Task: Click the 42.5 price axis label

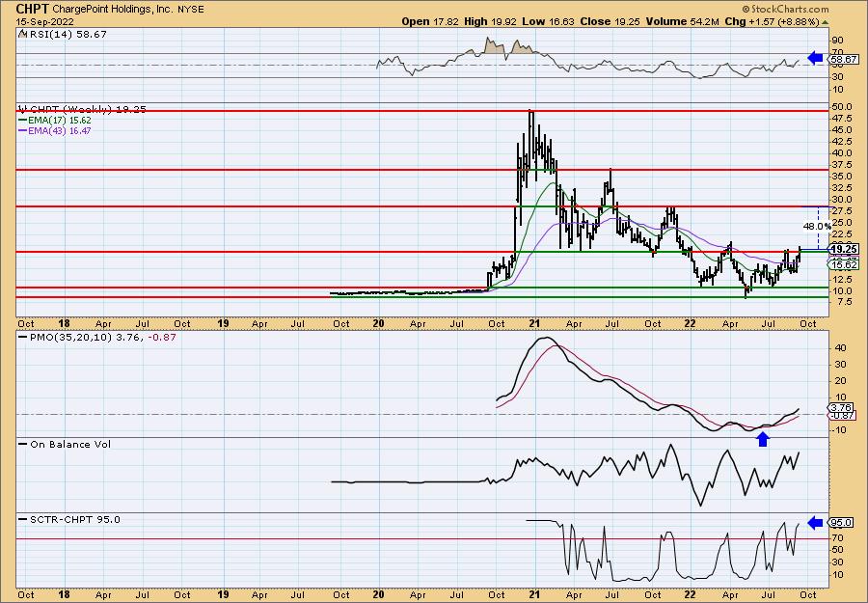Action: click(842, 141)
